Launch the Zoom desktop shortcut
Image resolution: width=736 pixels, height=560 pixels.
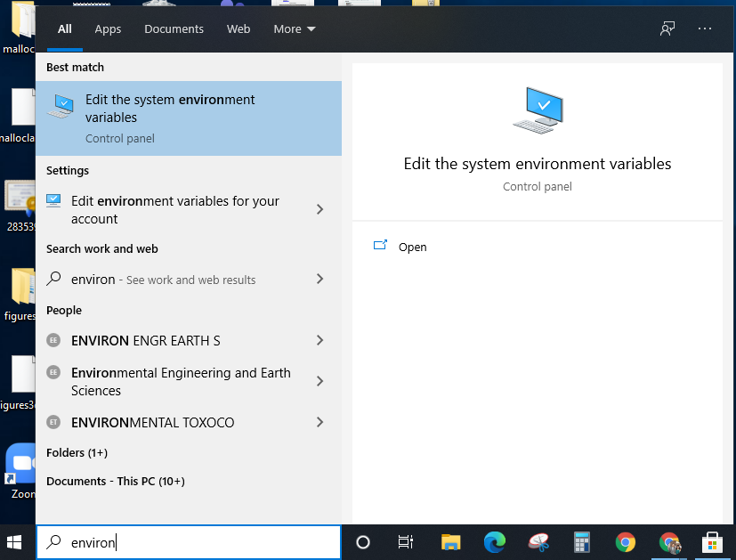click(21, 463)
